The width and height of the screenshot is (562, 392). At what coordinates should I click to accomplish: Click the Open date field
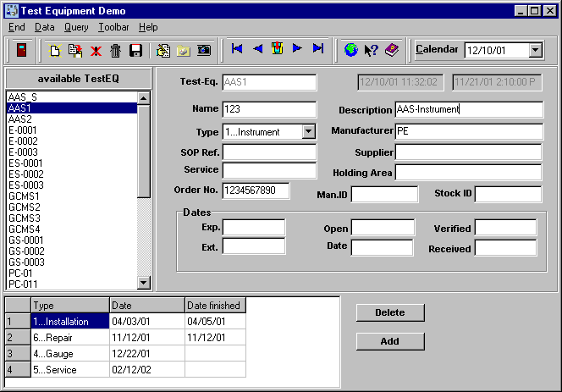tap(383, 228)
